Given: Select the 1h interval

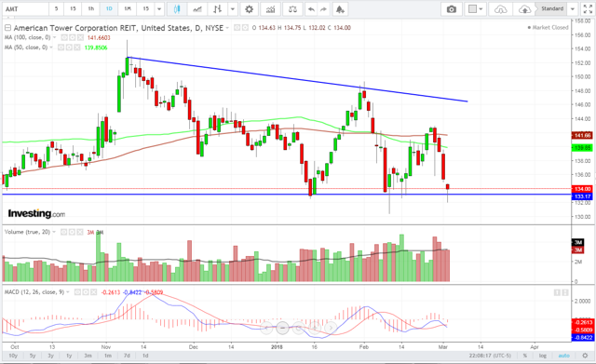Looking at the screenshot, I should [91, 8].
